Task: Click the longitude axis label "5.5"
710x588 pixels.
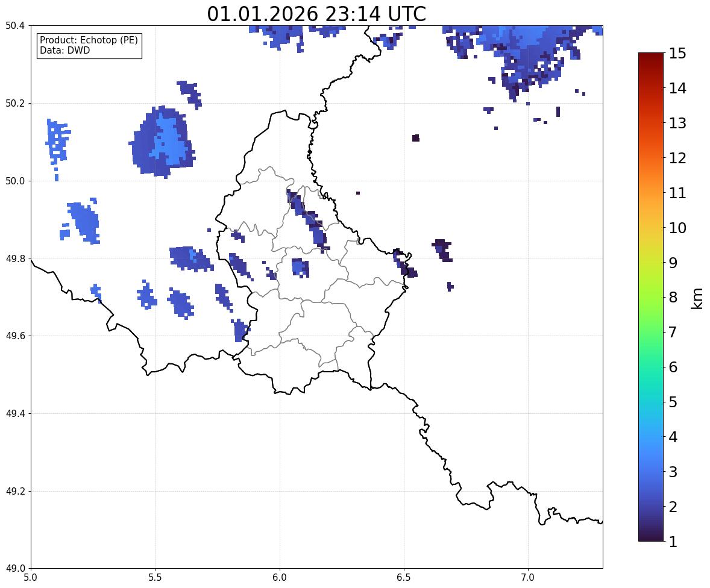Action: 156,578
